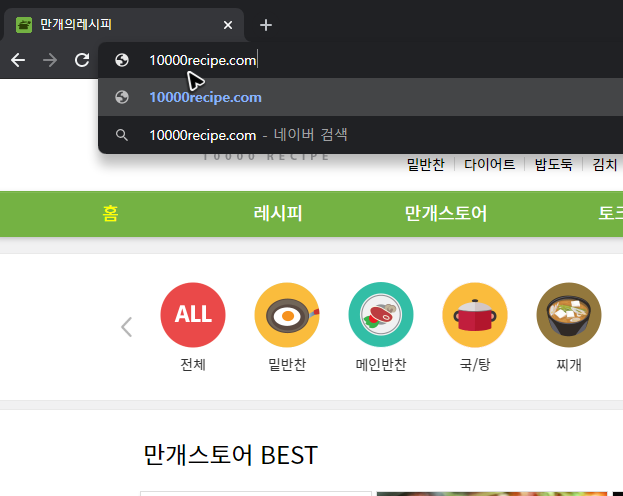Image resolution: width=623 pixels, height=496 pixels.
Task: Click the 만개스토어 BEST heading
Action: click(x=230, y=455)
